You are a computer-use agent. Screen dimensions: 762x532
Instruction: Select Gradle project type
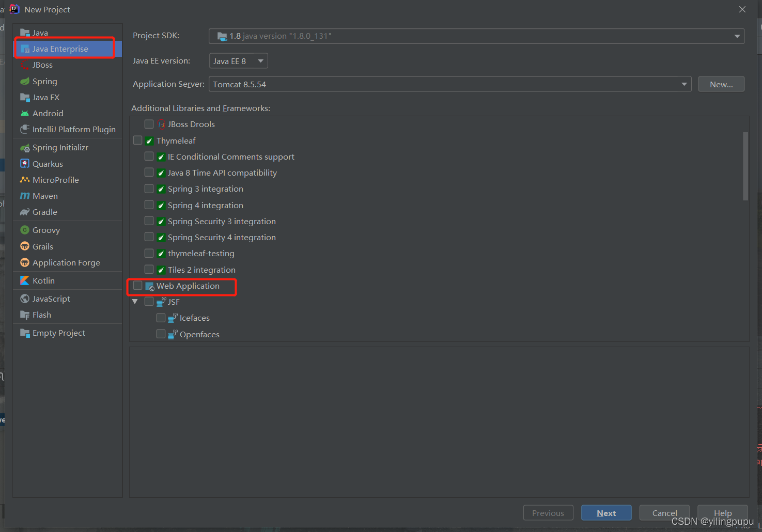pos(67,212)
